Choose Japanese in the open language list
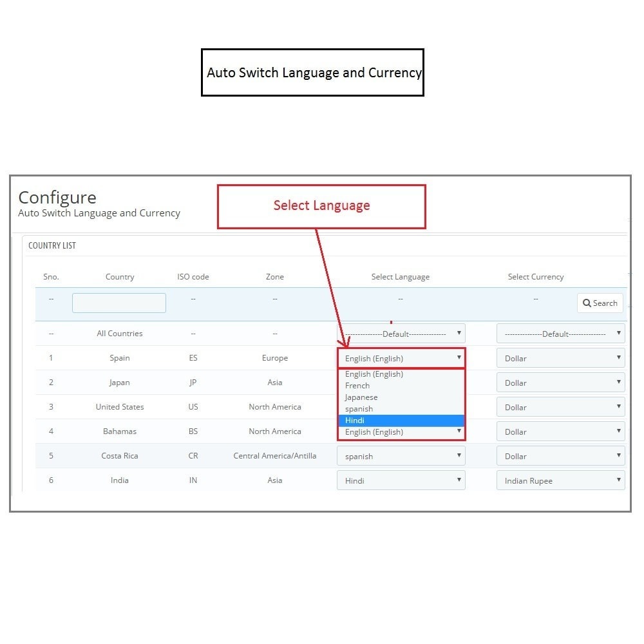 401,397
